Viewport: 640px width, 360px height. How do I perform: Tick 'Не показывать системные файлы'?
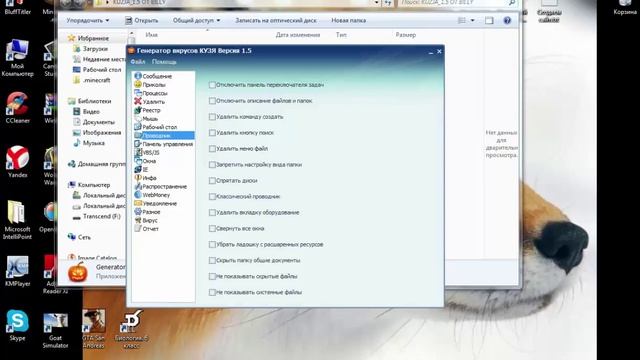[212, 292]
